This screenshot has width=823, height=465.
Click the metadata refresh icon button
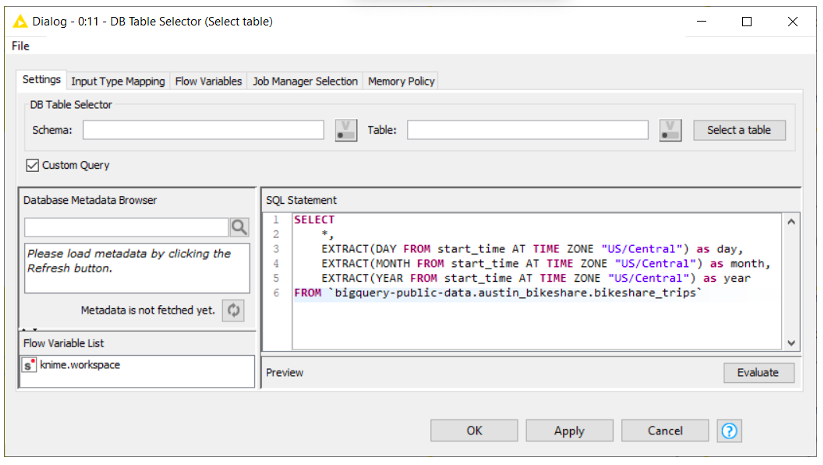tap(234, 310)
